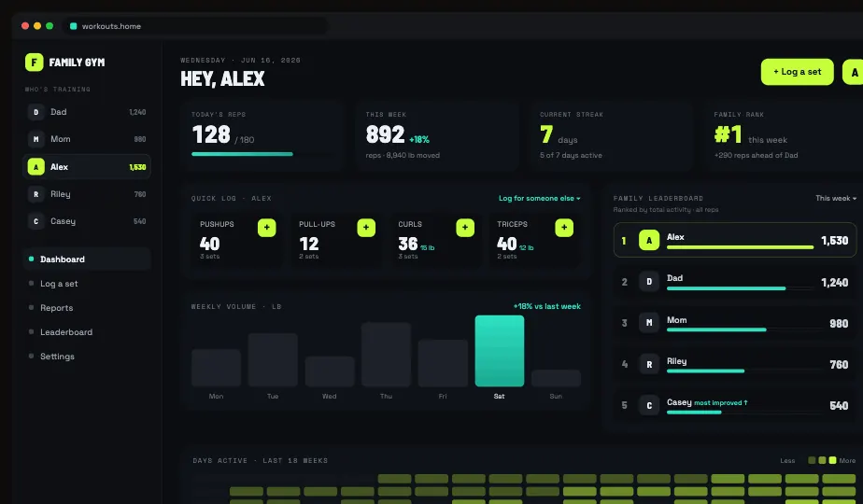This screenshot has width=863, height=504.
Task: Click Dad's 1,240 total in sidebar
Action: [137, 112]
